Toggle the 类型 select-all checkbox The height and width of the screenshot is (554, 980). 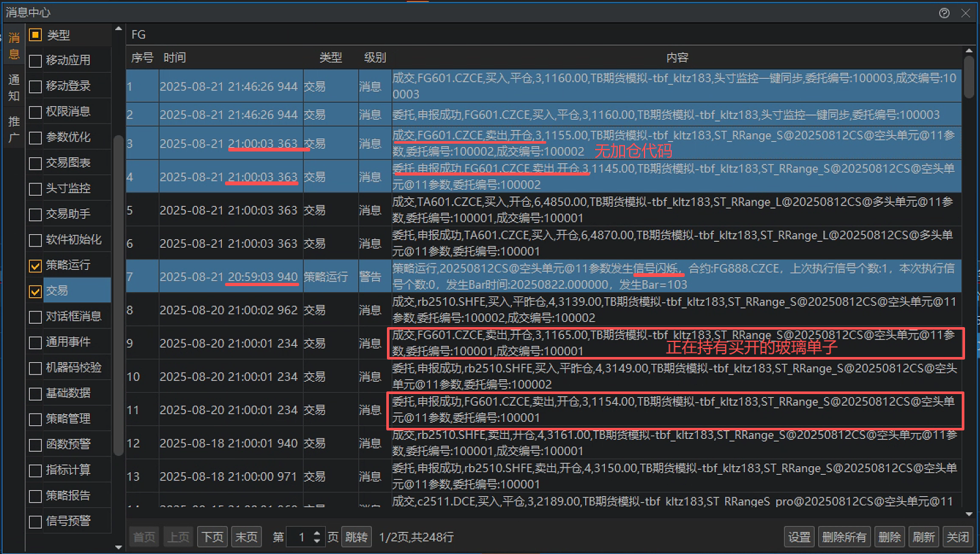[36, 35]
